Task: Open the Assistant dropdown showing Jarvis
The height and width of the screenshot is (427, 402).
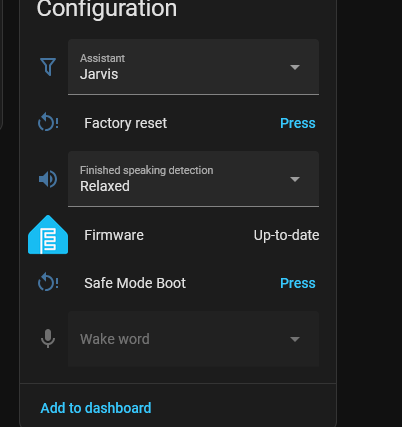Action: pos(193,67)
